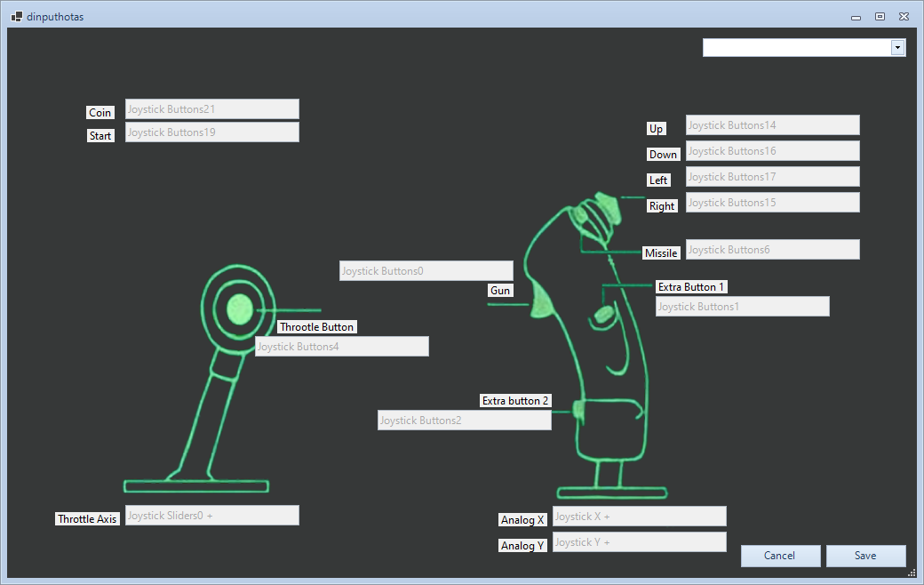Click the Analog Y label

click(x=522, y=546)
